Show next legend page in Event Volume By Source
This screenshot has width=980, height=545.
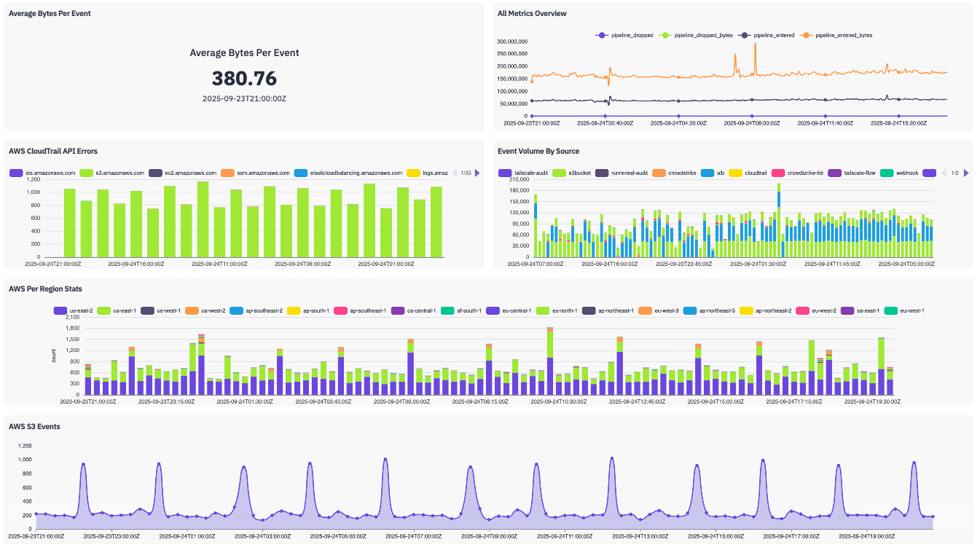tap(966, 173)
